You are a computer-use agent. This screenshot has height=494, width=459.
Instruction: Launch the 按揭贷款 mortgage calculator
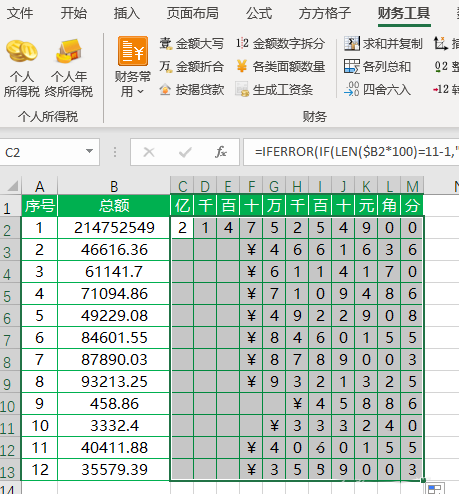click(x=191, y=90)
